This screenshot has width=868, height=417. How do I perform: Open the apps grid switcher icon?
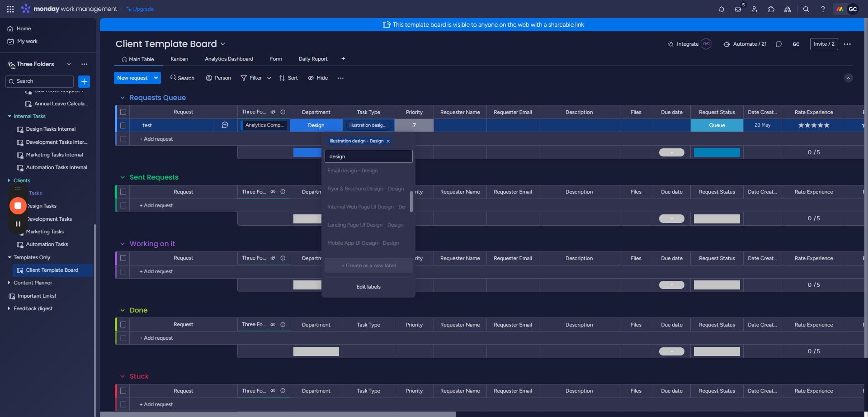[10, 9]
